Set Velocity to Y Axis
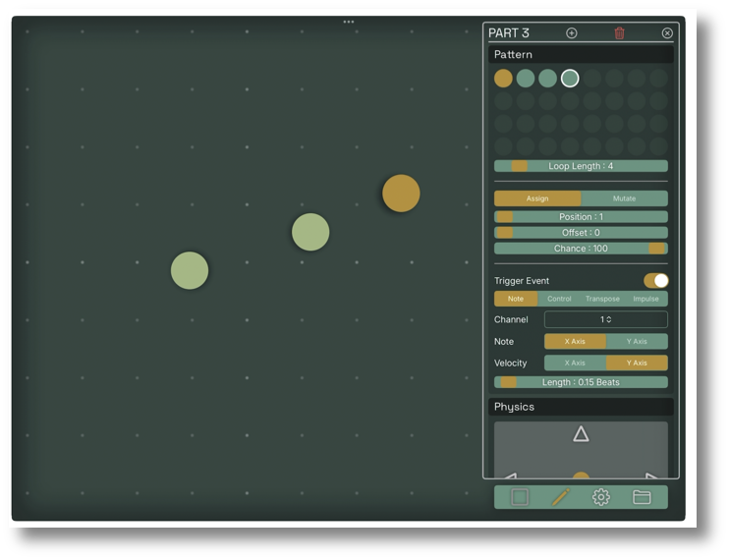The image size is (729, 560). (x=637, y=363)
